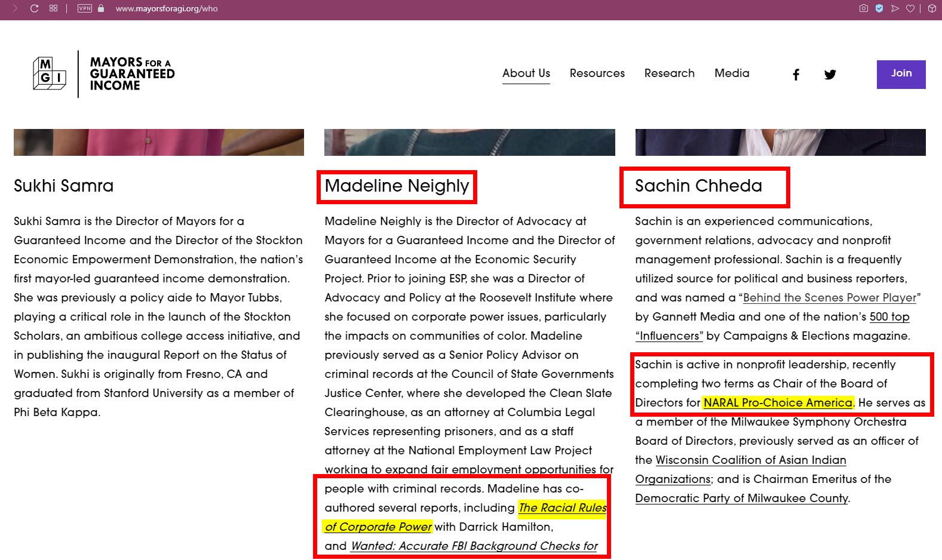Open Wanted: Accurate FBI Background Checks link
The width and height of the screenshot is (942, 560).
474,546
